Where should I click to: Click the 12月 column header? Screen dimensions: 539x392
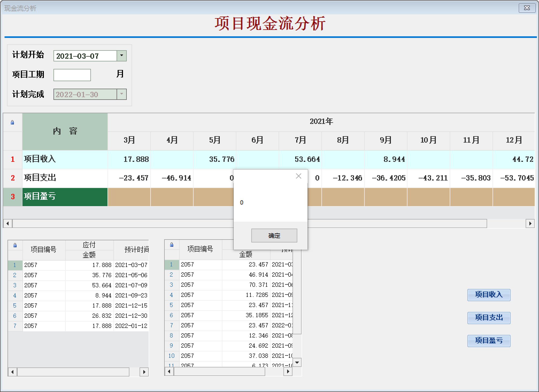point(514,140)
